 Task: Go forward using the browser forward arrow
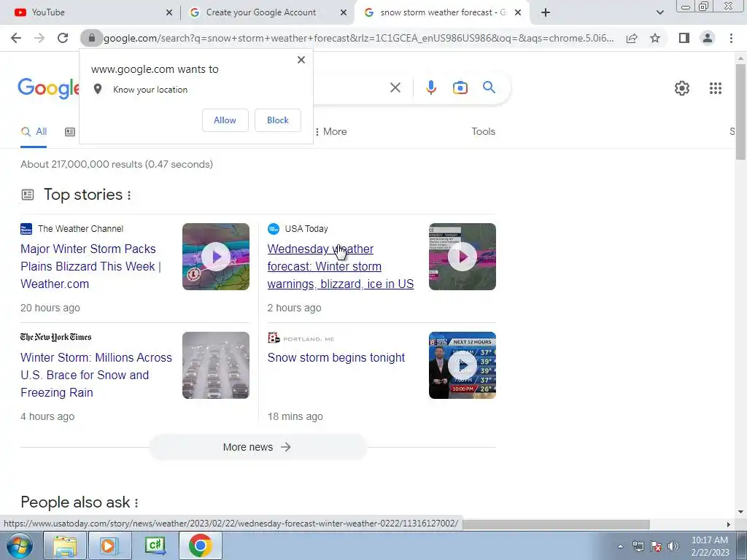pyautogui.click(x=39, y=38)
